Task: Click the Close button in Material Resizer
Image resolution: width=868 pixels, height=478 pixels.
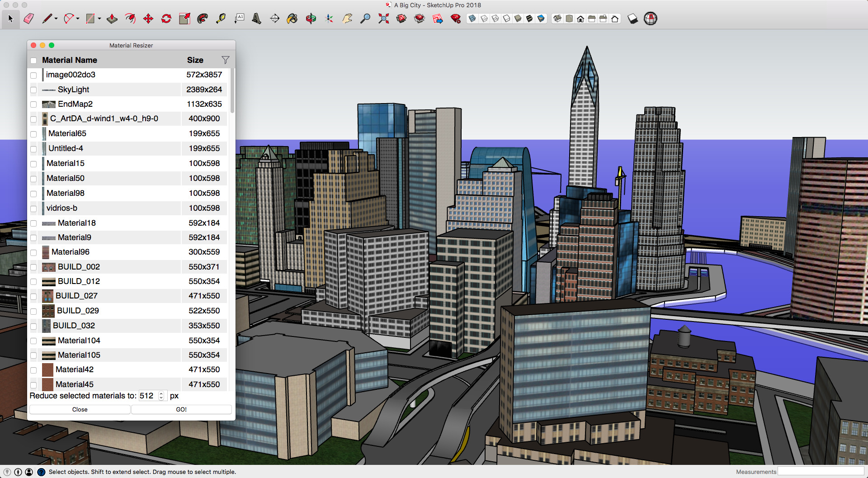Action: [x=80, y=409]
